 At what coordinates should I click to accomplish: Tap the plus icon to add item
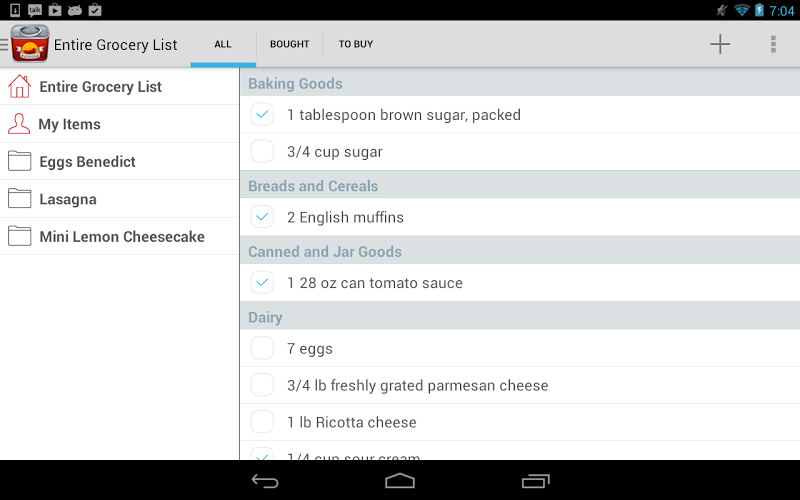click(720, 44)
